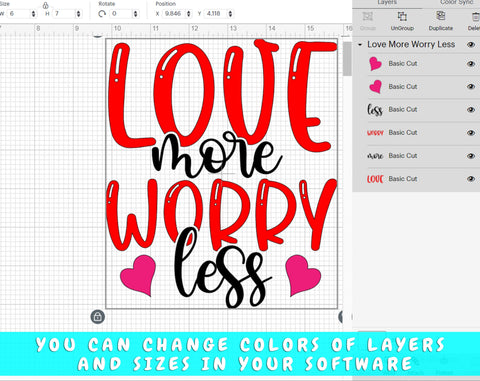Click the Rotate input field showing 0
Screen dimensions: 480x381
click(x=121, y=14)
